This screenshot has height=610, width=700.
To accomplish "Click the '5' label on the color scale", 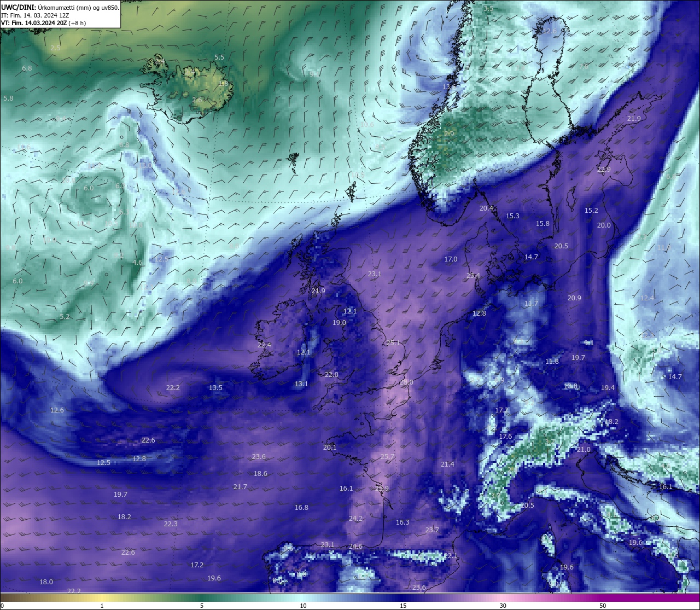I will tap(202, 606).
